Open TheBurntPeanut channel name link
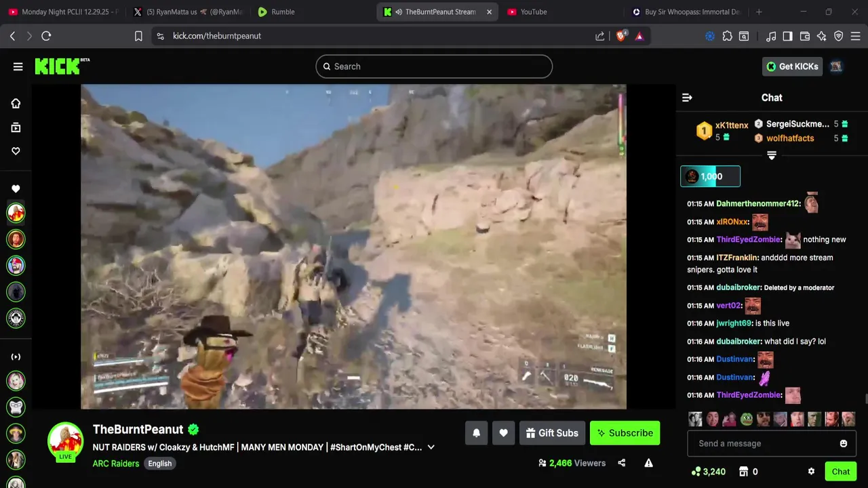This screenshot has width=868, height=488. click(x=138, y=429)
